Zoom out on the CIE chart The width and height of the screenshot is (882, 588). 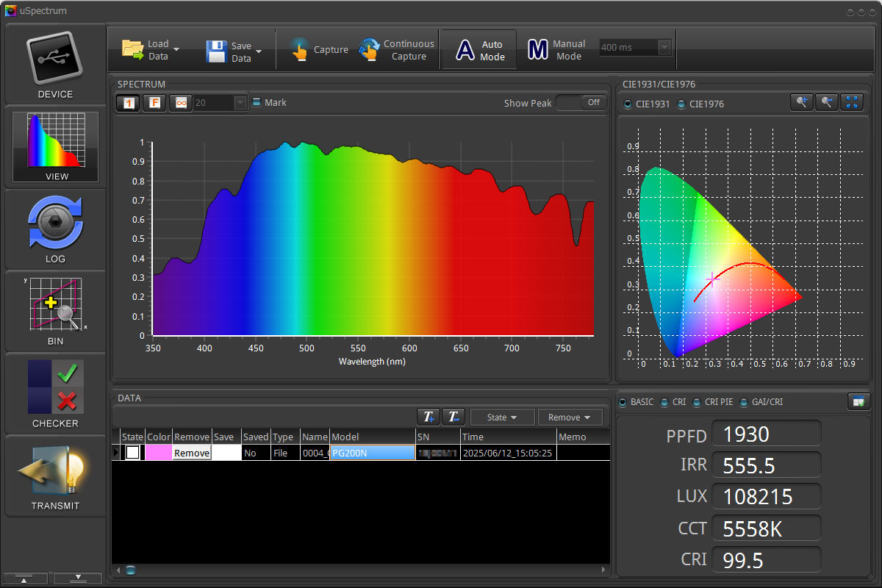click(x=827, y=102)
